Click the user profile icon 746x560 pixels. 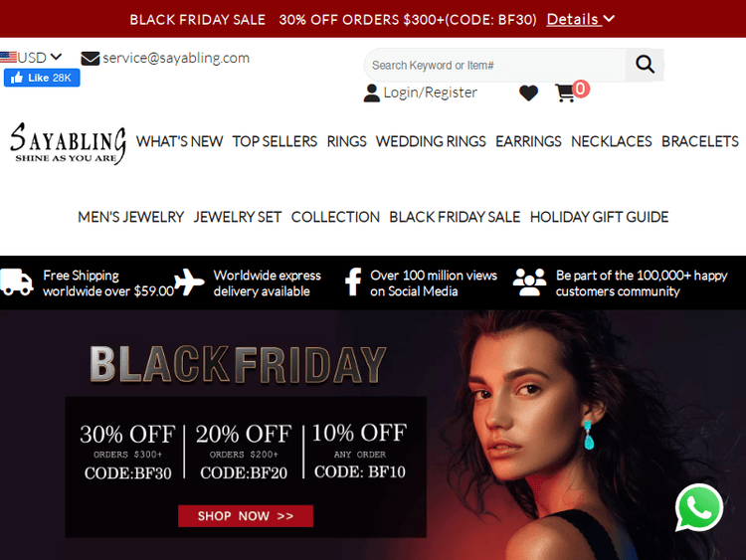point(372,93)
